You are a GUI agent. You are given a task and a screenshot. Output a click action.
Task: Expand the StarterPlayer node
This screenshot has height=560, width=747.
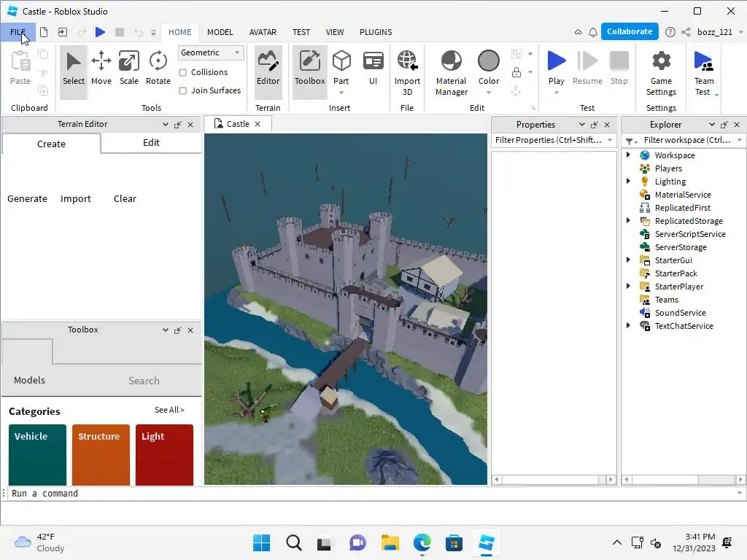click(x=628, y=286)
